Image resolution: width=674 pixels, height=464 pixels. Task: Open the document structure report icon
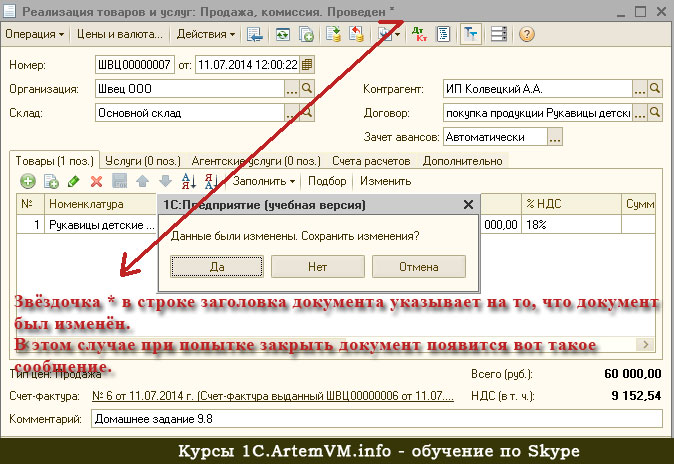tap(443, 34)
